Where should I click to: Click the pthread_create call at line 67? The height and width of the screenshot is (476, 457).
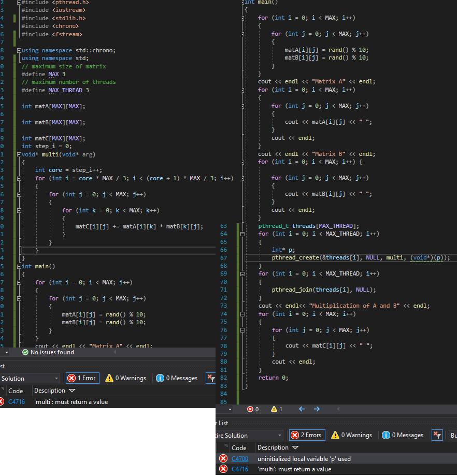[361, 258]
